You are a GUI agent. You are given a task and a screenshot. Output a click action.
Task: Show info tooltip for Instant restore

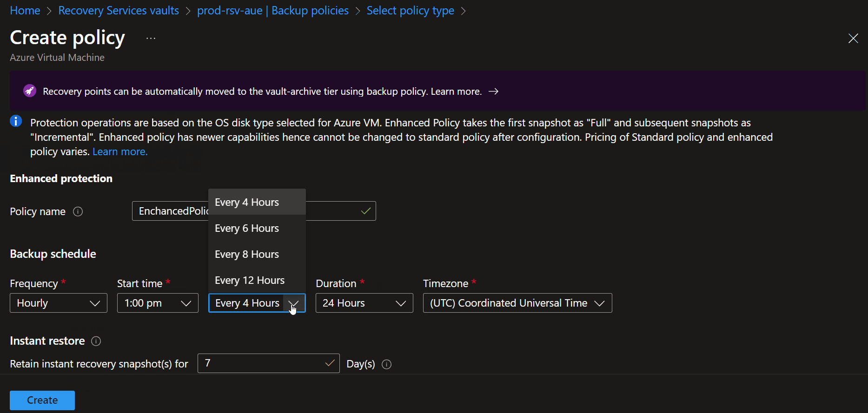point(96,341)
